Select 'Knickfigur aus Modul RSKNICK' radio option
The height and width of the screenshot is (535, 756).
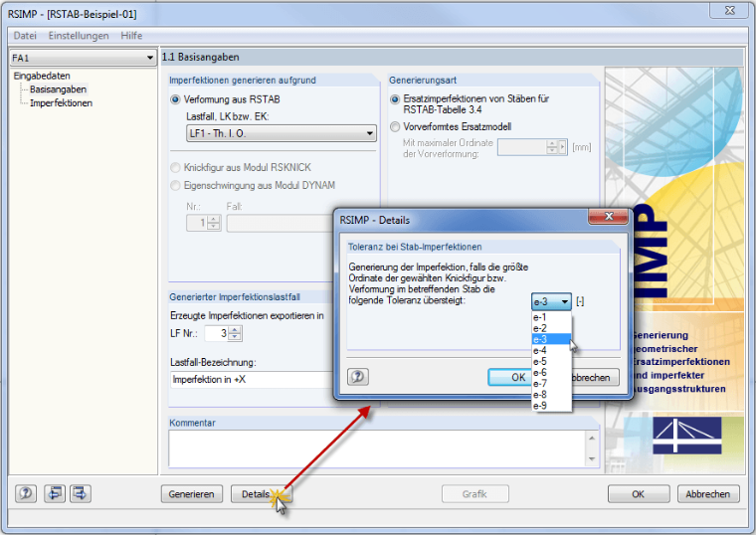(x=175, y=168)
